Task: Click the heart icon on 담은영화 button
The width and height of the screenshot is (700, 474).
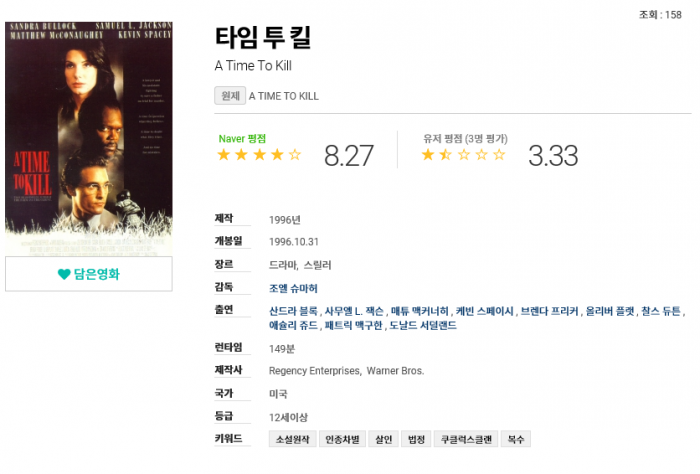Action: pos(64,274)
